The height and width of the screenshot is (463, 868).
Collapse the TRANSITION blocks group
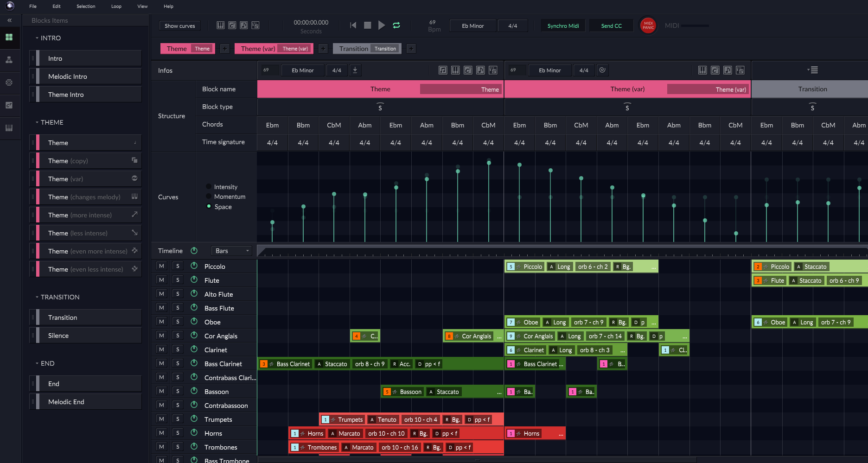[37, 297]
